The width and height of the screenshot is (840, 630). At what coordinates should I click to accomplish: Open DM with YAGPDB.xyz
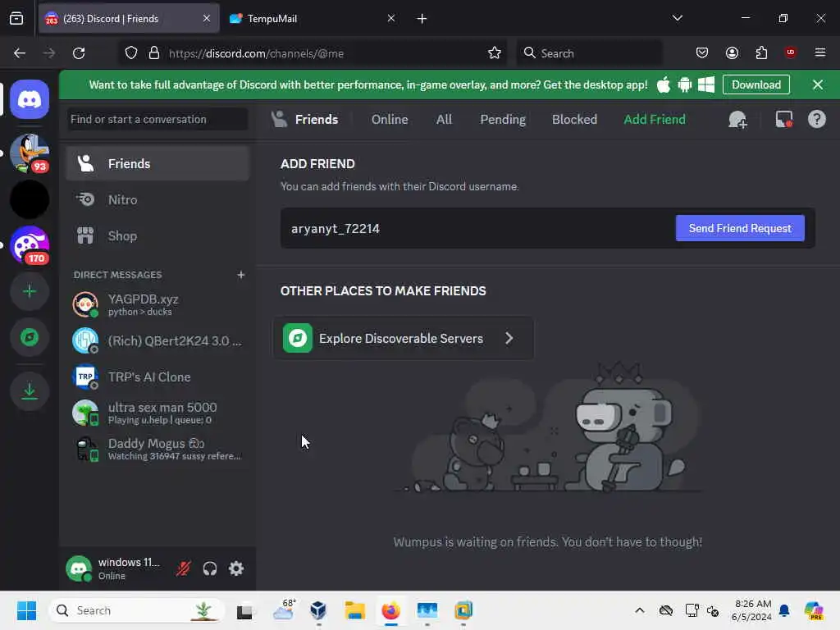[157, 304]
